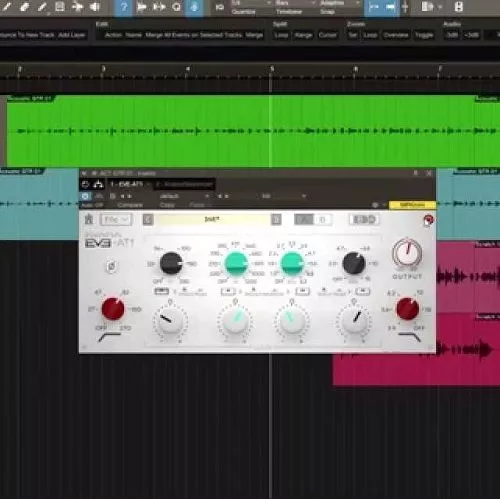The height and width of the screenshot is (499, 500).
Task: Click Split Range button
Action: pyautogui.click(x=303, y=35)
